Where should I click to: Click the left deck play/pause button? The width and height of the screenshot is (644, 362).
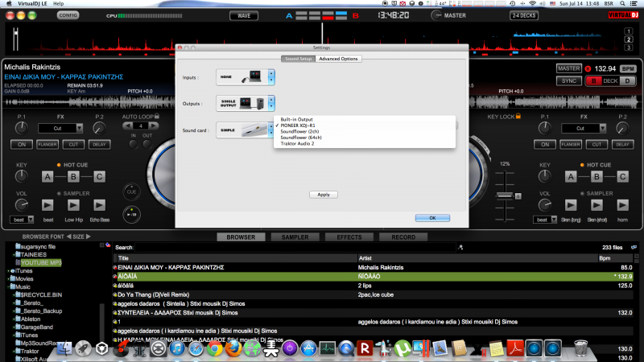131,214
